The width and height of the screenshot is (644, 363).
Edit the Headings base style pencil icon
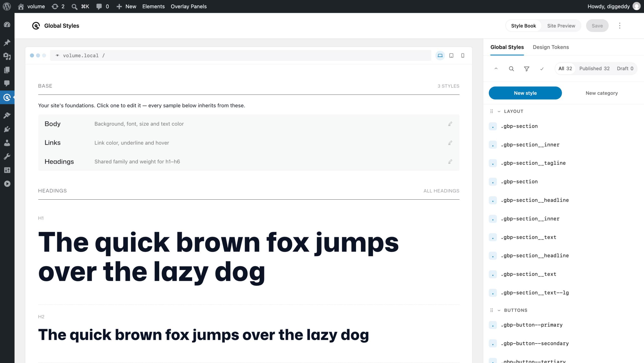pyautogui.click(x=450, y=161)
